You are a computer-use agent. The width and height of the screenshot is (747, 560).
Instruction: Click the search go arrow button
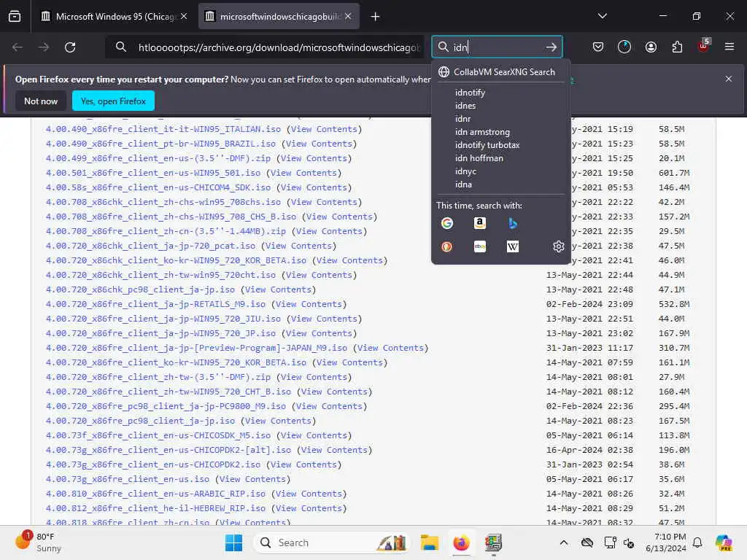(x=551, y=47)
